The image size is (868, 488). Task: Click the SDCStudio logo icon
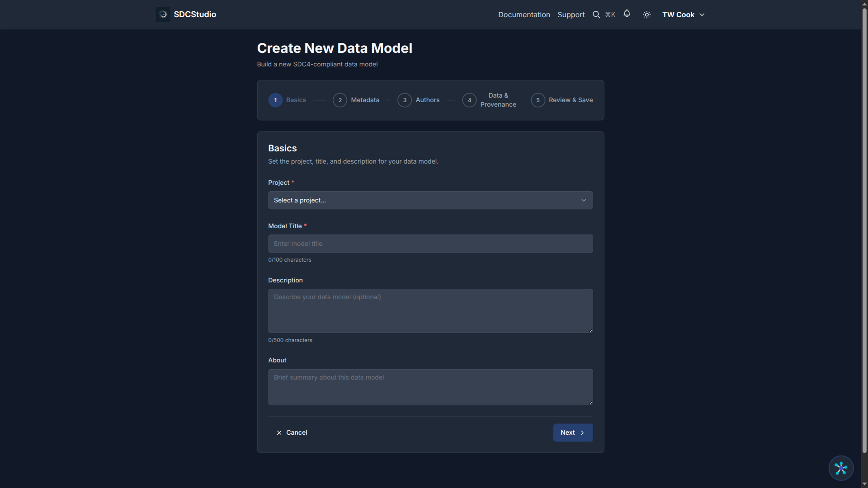[x=162, y=14]
